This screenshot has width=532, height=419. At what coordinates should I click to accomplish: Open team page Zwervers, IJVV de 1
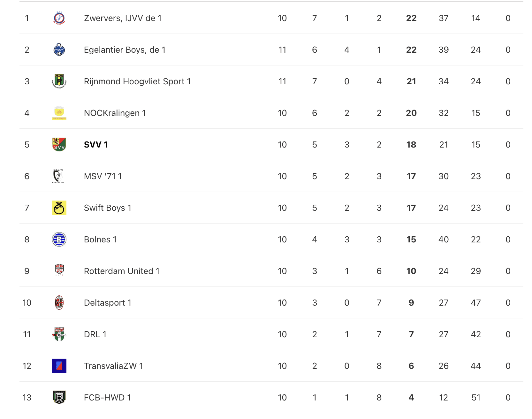[x=123, y=18]
